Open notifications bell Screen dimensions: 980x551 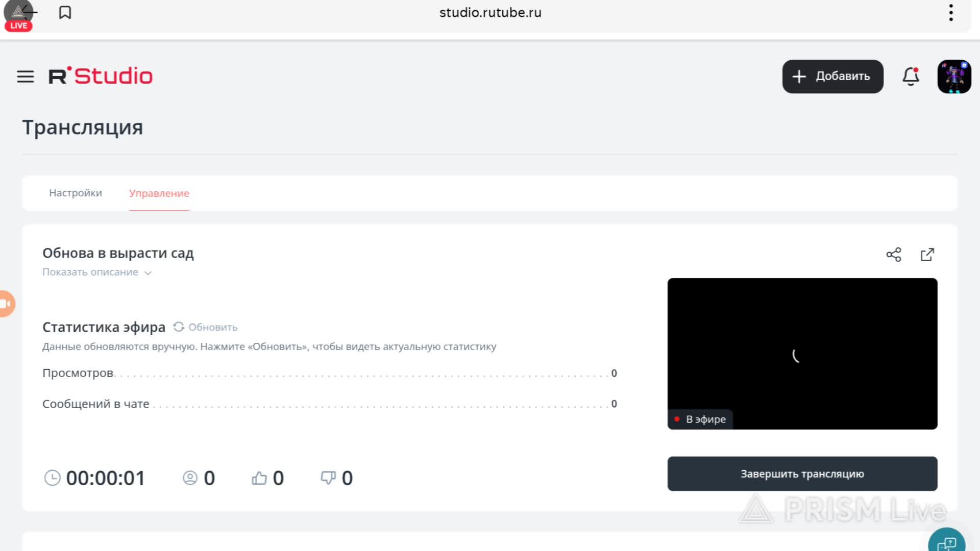tap(911, 77)
